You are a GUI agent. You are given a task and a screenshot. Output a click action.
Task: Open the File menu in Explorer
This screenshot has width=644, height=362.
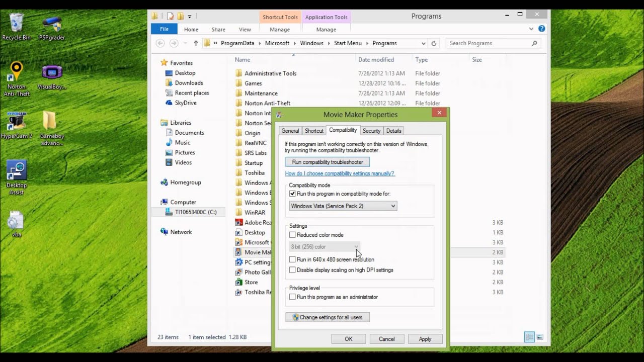tap(164, 29)
